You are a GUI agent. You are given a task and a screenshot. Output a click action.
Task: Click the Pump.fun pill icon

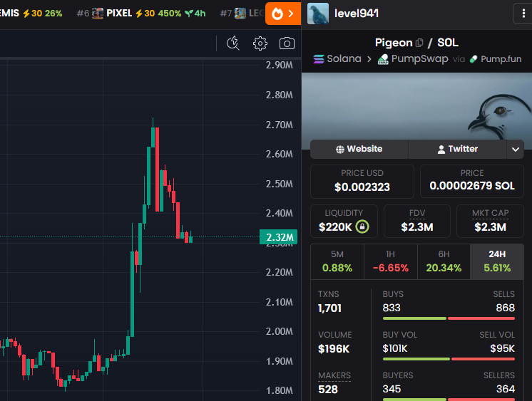pyautogui.click(x=474, y=59)
